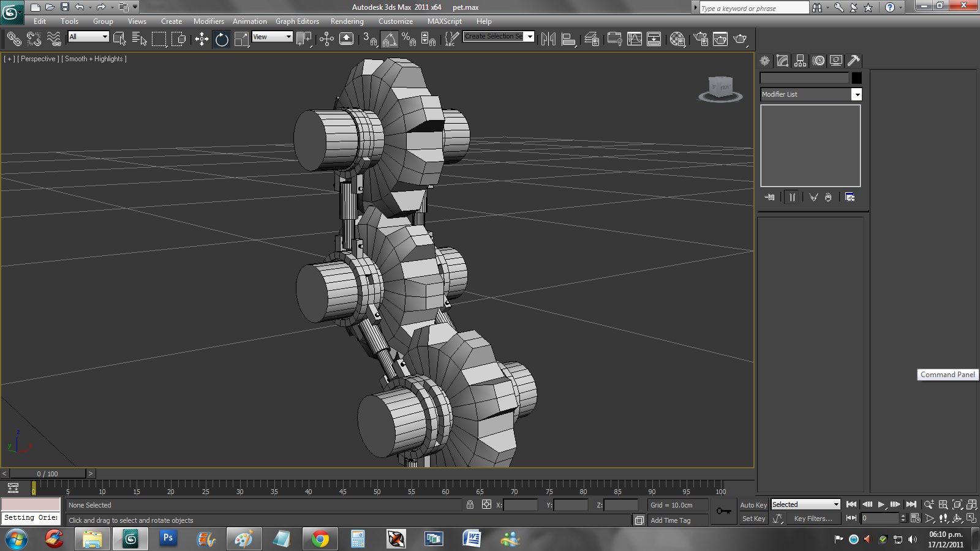Screen dimensions: 980x551
Task: Show the Rendered Frame Window
Action: (720, 39)
